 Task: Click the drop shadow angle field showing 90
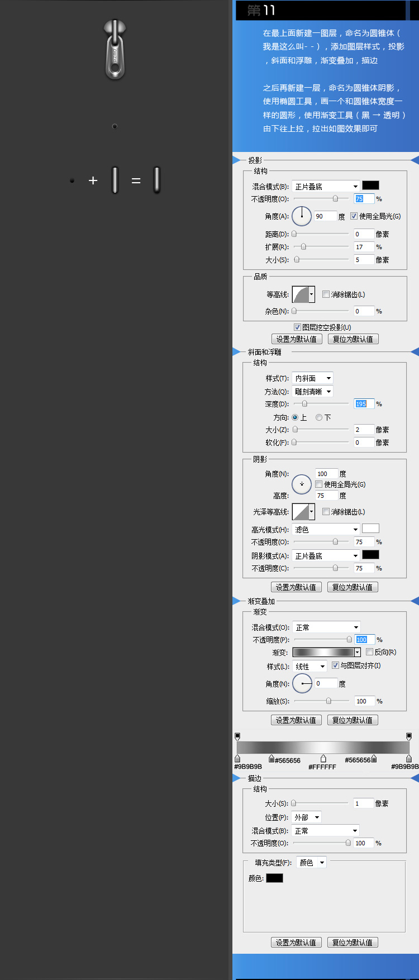point(325,216)
